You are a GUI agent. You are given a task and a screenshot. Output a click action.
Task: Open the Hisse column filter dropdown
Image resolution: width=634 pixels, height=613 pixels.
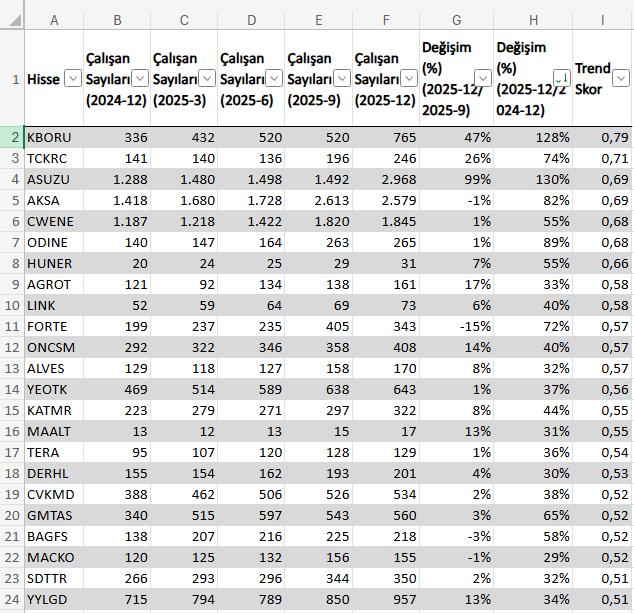point(73,78)
